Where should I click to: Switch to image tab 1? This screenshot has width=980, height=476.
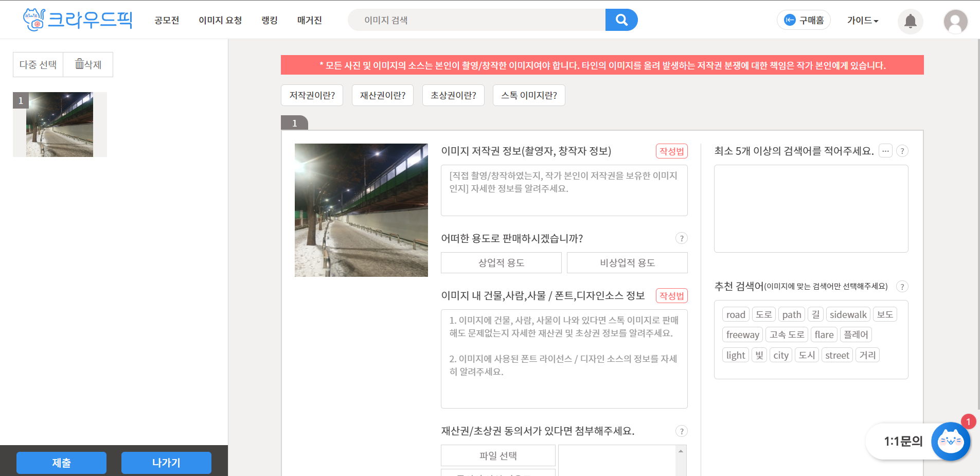[294, 122]
